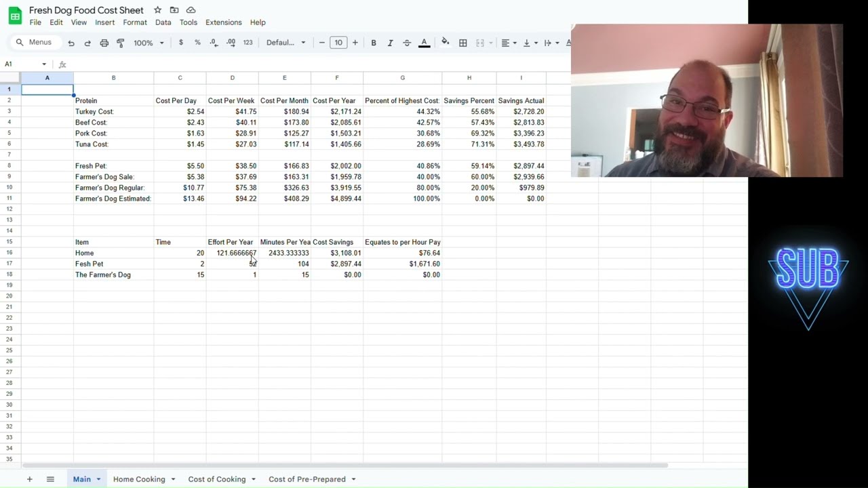
Task: Toggle strikethrough formatting
Action: pyautogui.click(x=407, y=43)
